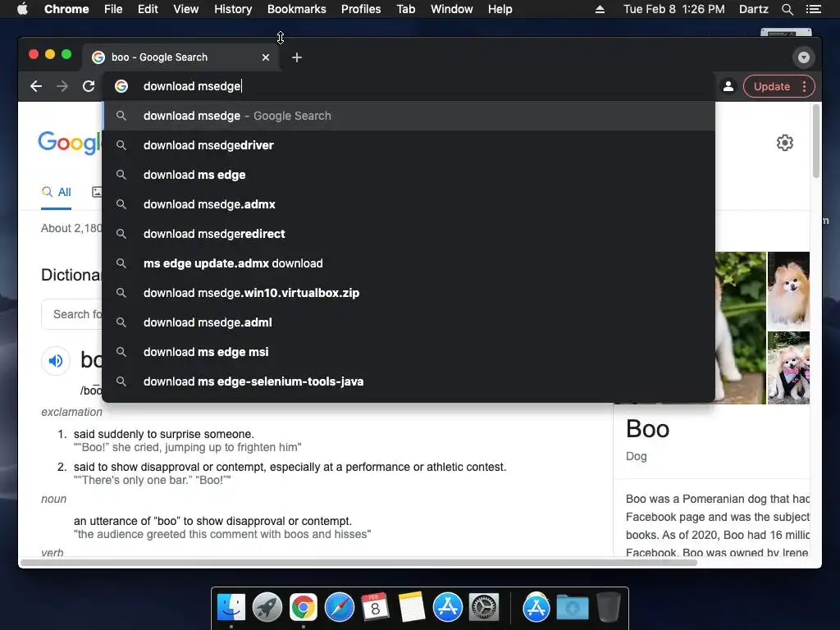The width and height of the screenshot is (840, 630).
Task: Open a new tab with plus button
Action: point(297,57)
